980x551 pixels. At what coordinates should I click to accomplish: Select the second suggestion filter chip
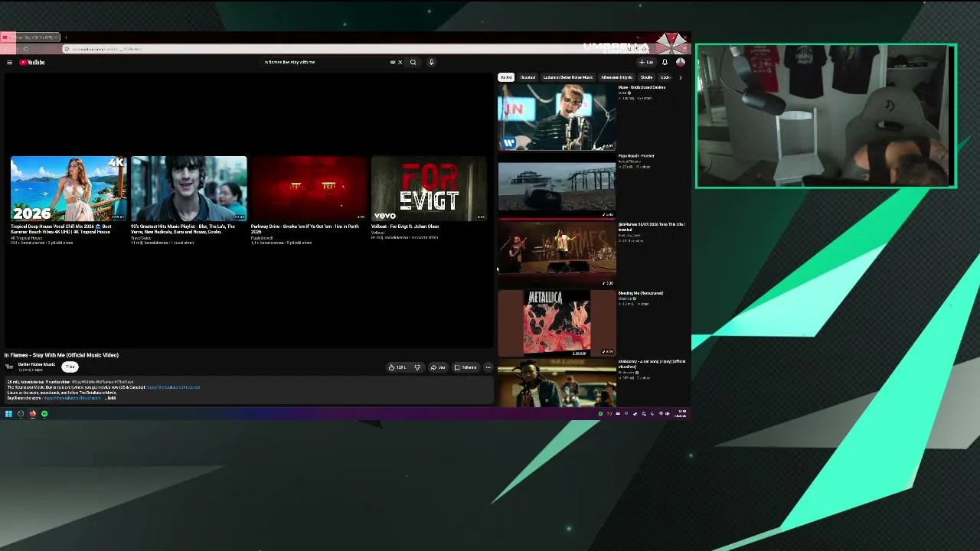pos(528,77)
